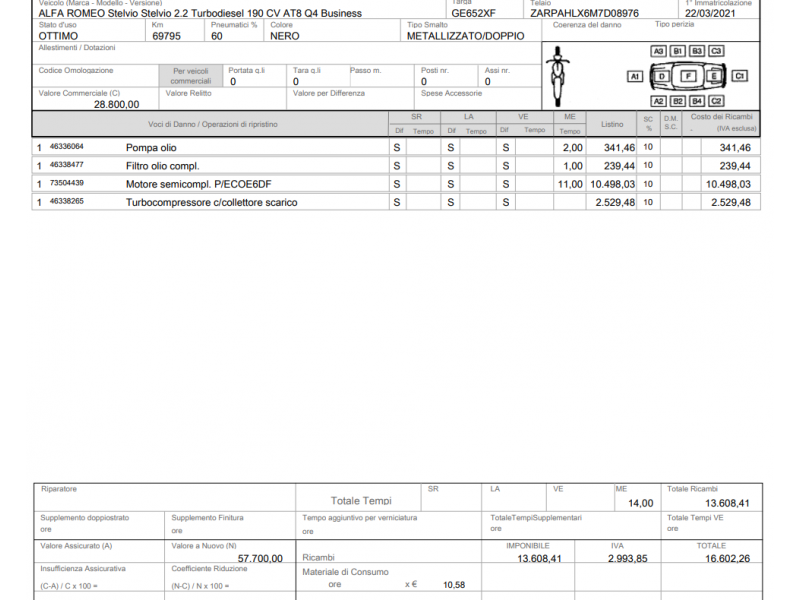Click Totale Ricambi value 13.608,41
The height and width of the screenshot is (600, 800).
point(727,504)
